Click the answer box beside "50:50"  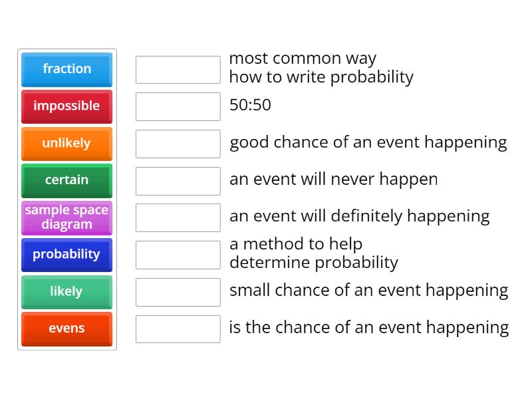pyautogui.click(x=178, y=106)
